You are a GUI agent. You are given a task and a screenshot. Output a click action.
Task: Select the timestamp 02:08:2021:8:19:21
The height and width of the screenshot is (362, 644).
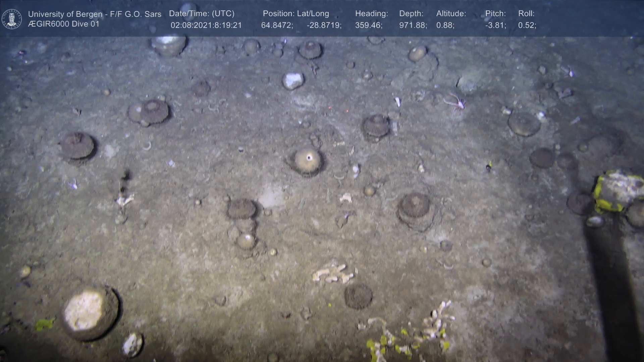tap(206, 25)
